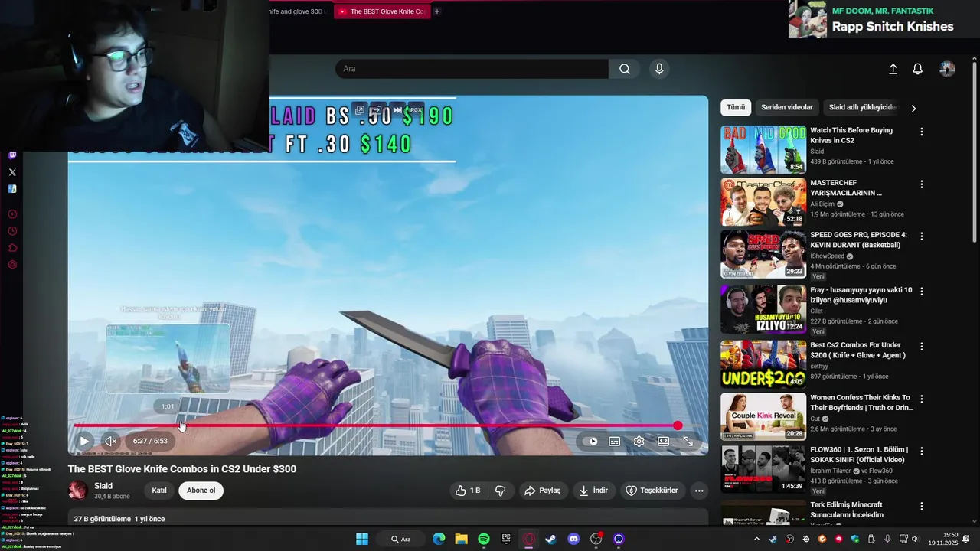Click the video pop-out icon overlay
This screenshot has height=551, width=980.
(359, 110)
